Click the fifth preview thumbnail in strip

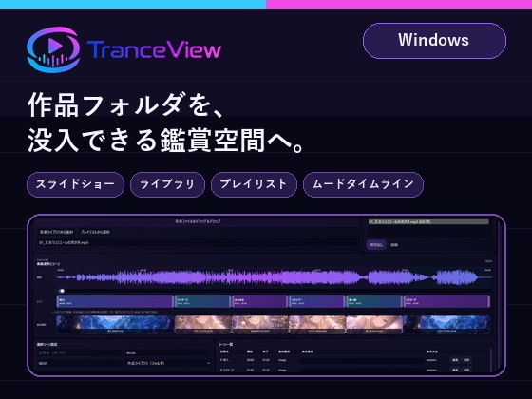374,324
